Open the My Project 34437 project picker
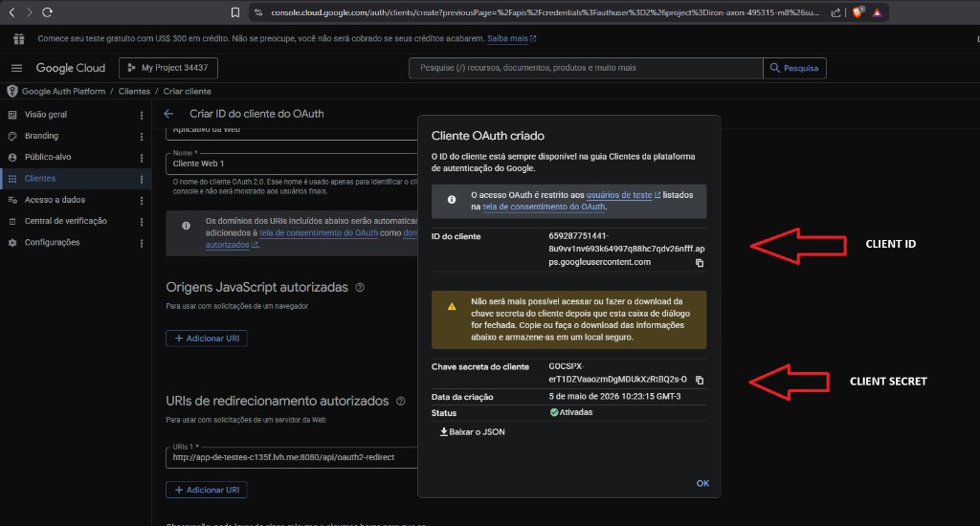Image resolution: width=980 pixels, height=526 pixels. point(168,68)
